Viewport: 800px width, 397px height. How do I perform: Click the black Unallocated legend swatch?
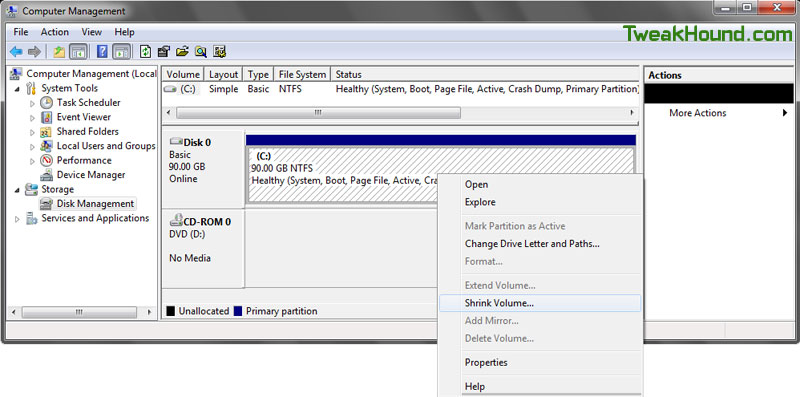click(171, 311)
